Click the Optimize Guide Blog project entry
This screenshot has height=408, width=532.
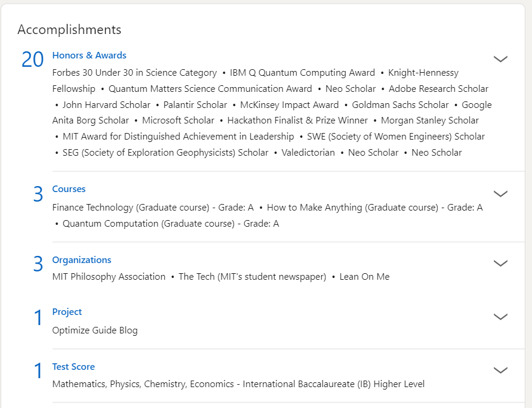[x=95, y=330]
